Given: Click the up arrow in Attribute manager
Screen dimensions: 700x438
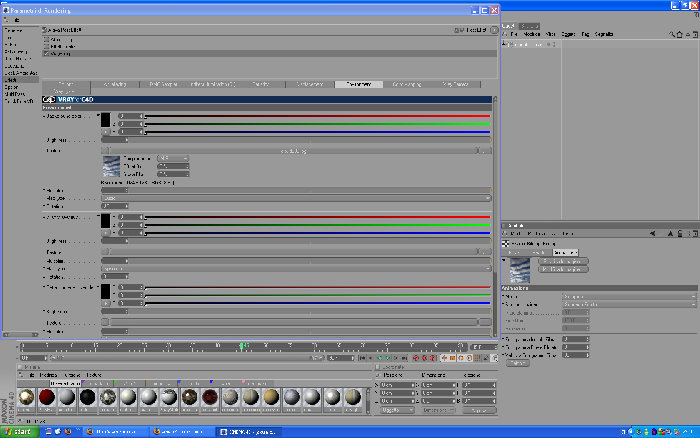Looking at the screenshot, I should pos(670,234).
